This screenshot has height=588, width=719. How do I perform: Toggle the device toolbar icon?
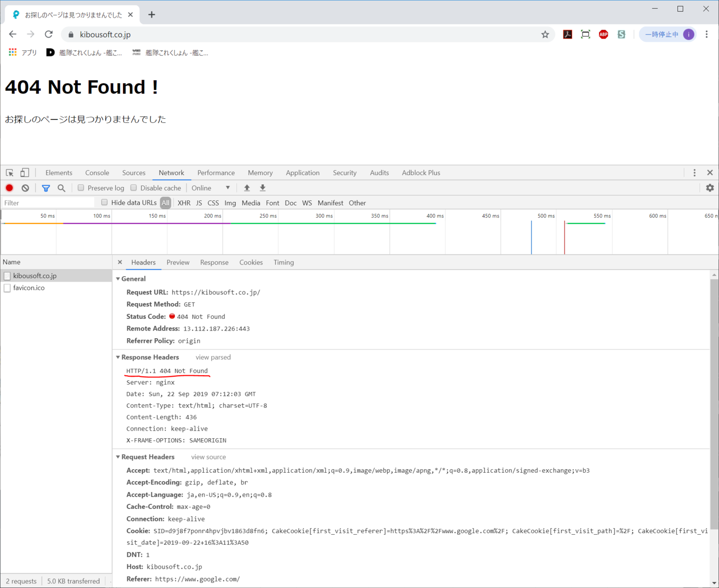coord(24,173)
